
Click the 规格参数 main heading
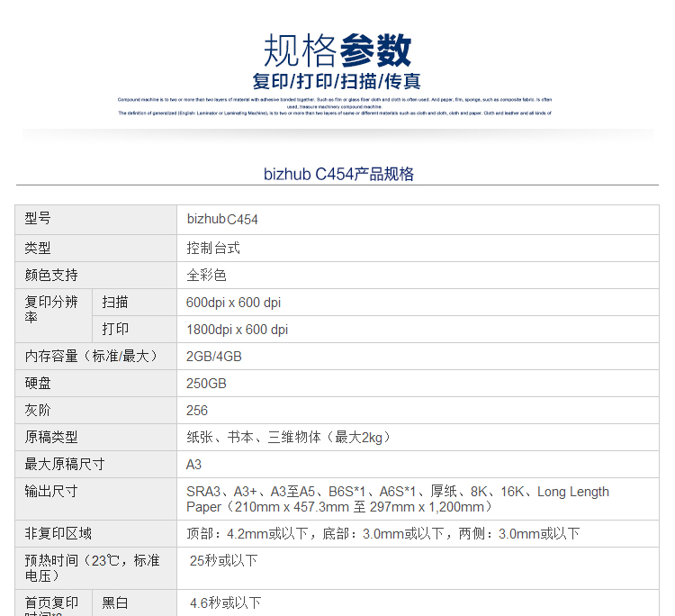click(337, 51)
